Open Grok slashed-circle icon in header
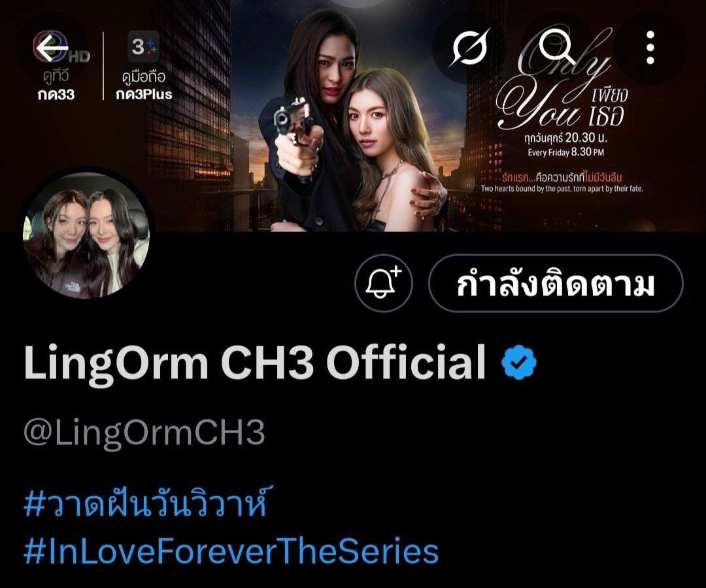The width and height of the screenshot is (706, 588). coord(469,48)
